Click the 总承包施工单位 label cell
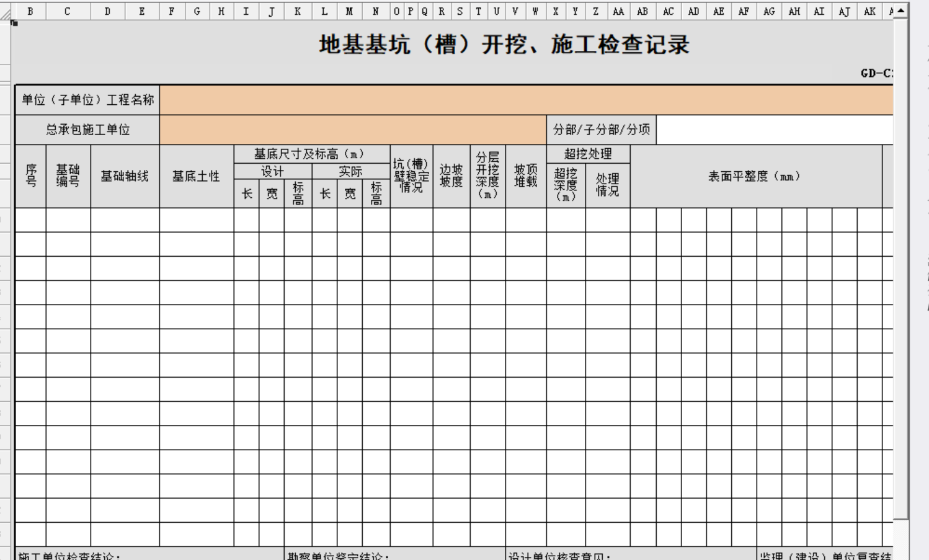 [x=87, y=130]
